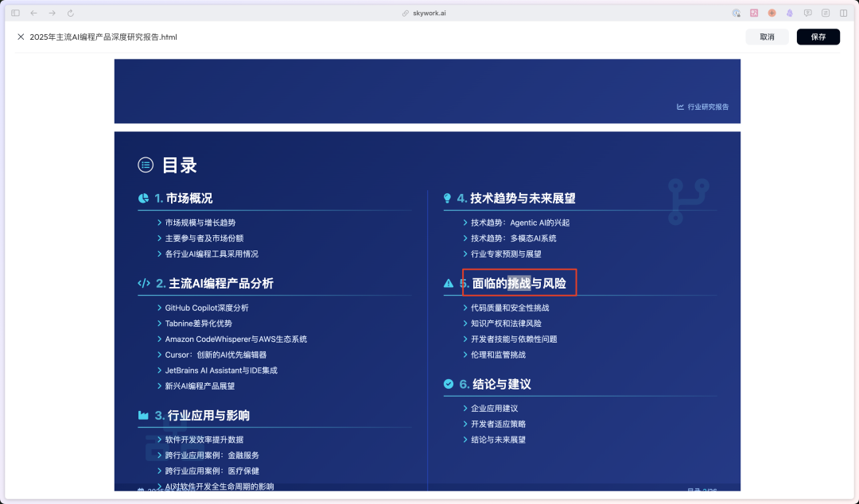Click 知识产权和法律风险 entry
The height and width of the screenshot is (504, 859).
[506, 324]
